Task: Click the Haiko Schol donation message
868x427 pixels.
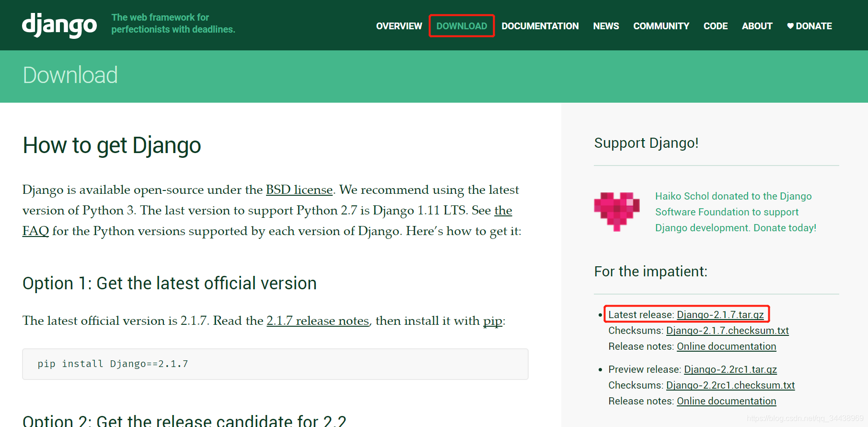Action: coord(736,212)
